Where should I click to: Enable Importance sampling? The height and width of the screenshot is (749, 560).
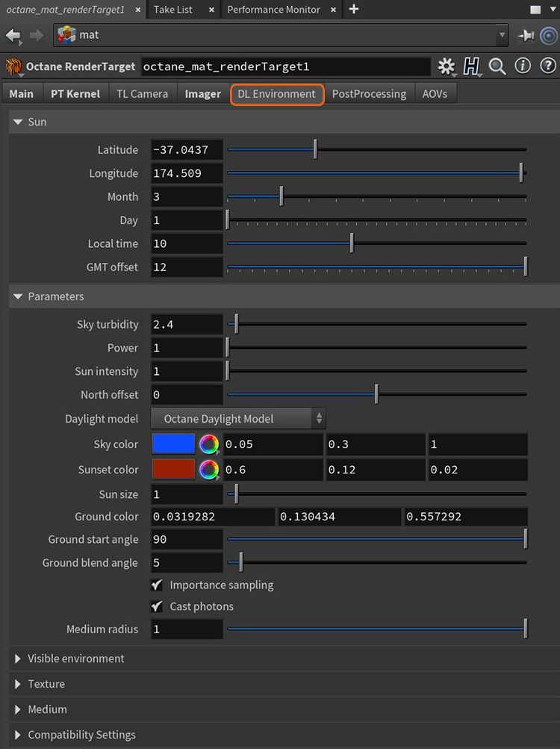(157, 585)
